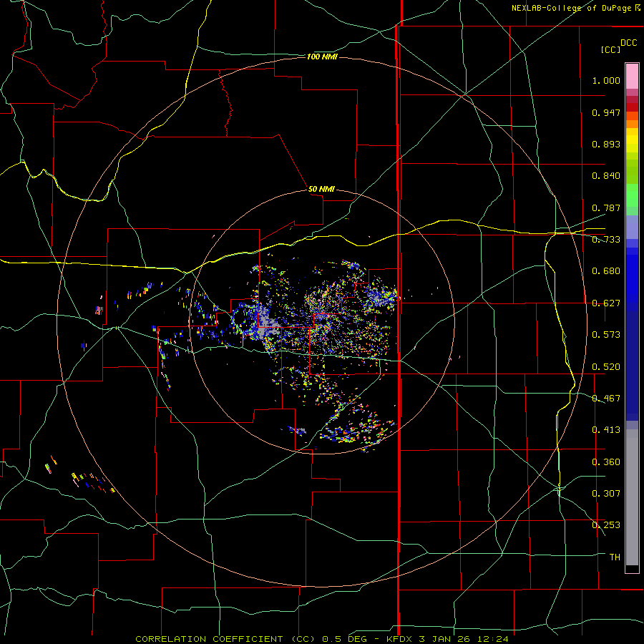644x644 pixels.
Task: Click the TH threshold label
Action: 615,557
